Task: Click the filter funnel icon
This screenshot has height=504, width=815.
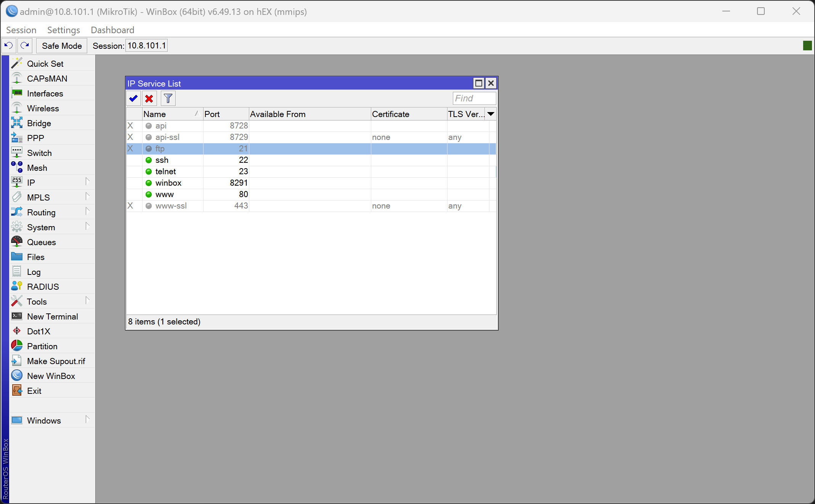Action: point(168,98)
